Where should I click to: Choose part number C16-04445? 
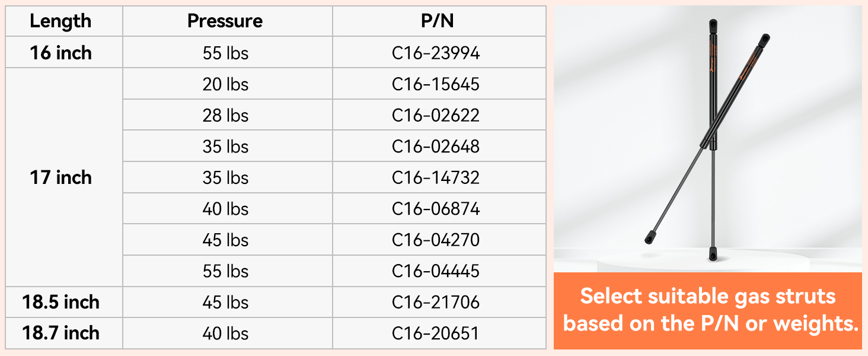pyautogui.click(x=436, y=271)
